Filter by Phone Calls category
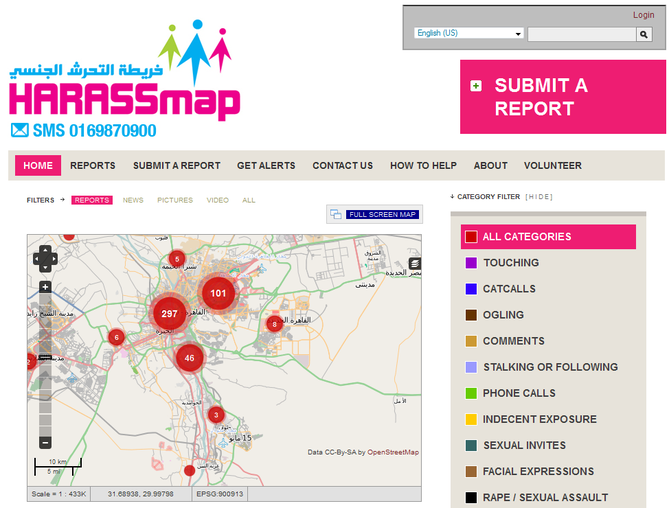 (x=510, y=393)
